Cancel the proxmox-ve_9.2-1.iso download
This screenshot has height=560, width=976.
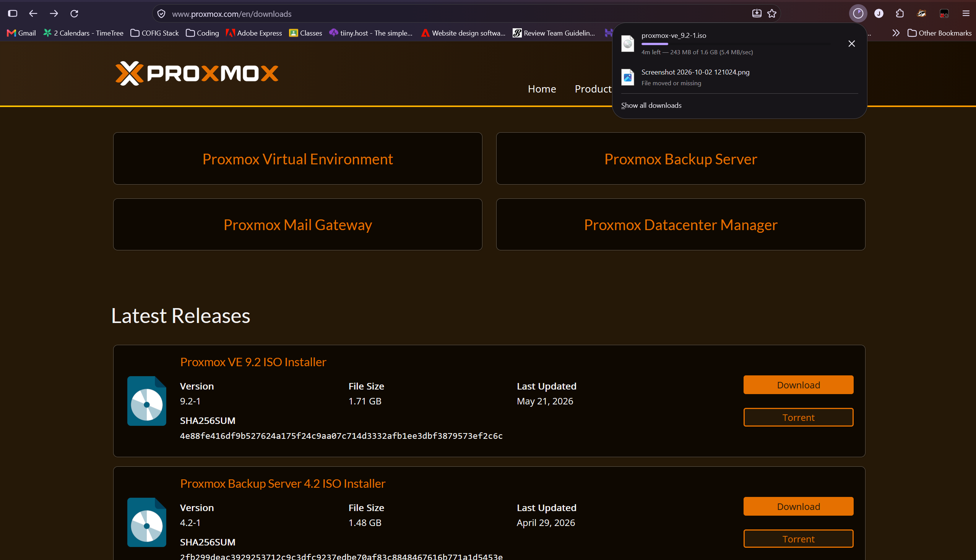(x=851, y=44)
